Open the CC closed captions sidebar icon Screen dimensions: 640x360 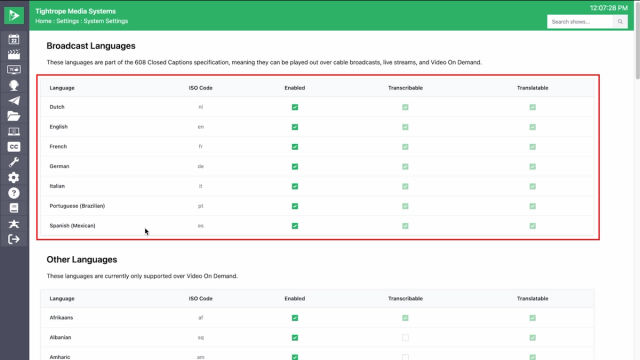(14, 147)
